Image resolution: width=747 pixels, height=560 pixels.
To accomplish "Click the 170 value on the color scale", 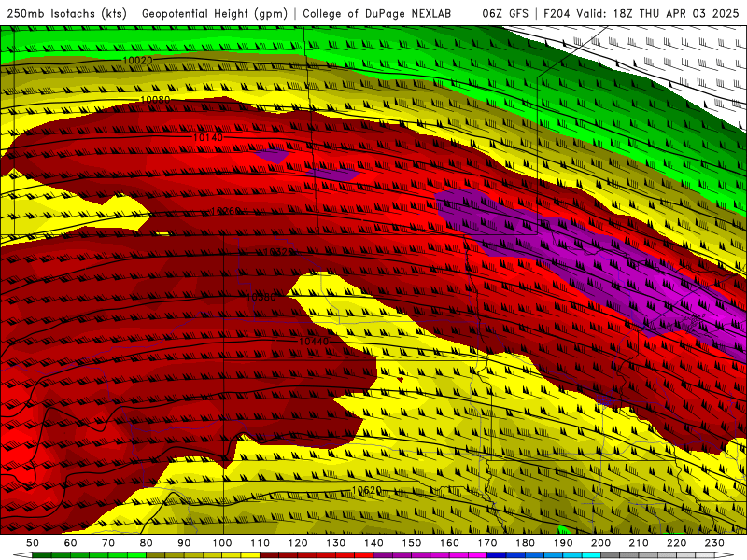I will 487,543.
